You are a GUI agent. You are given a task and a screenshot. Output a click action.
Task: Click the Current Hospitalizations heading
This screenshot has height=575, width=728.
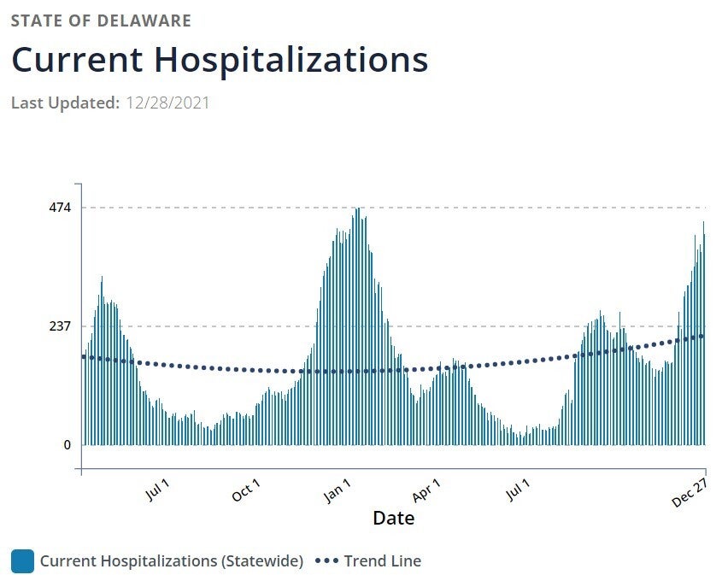pos(219,60)
